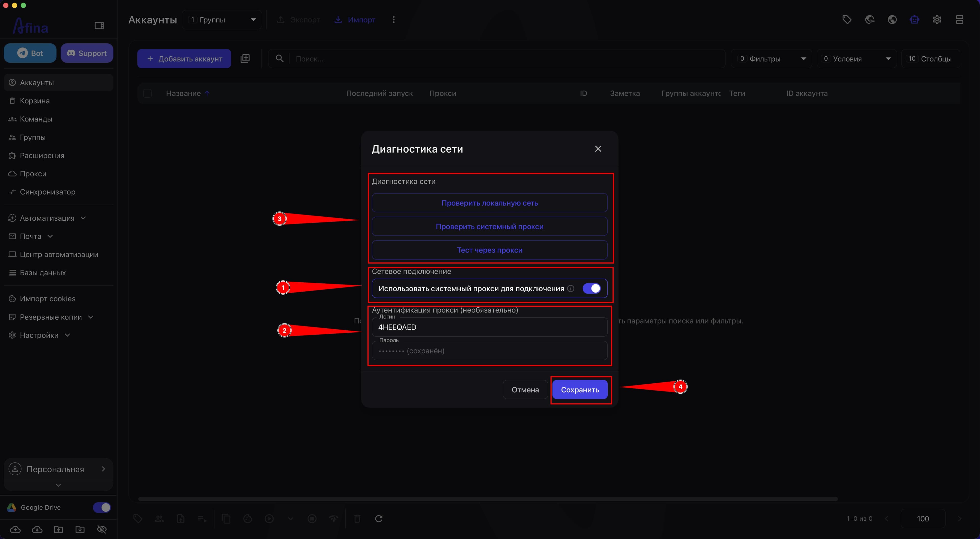Image resolution: width=980 pixels, height=539 pixels.
Task: Tick the select-all checkbox in table header
Action: [147, 93]
